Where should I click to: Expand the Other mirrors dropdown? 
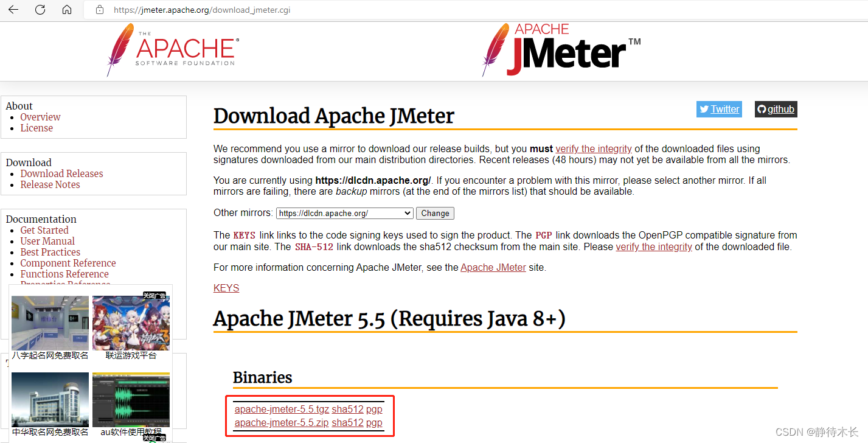pos(345,213)
